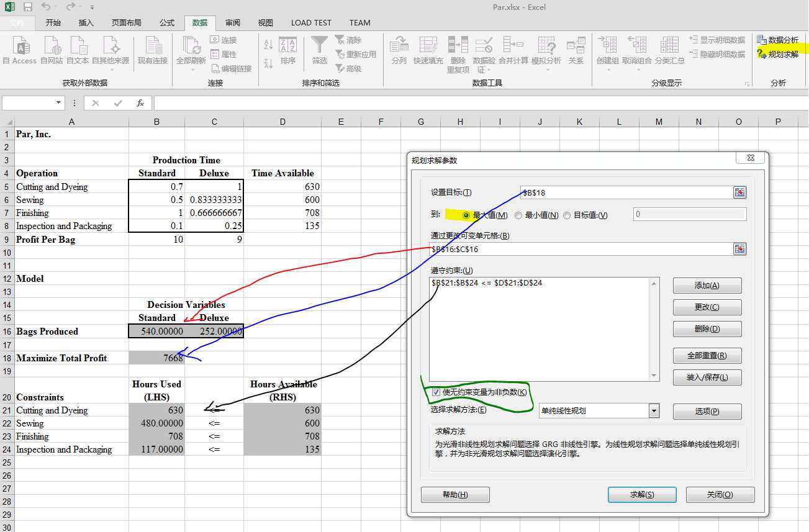Click Flash Fill (快速填充)
The height and width of the screenshot is (532, 809).
click(x=428, y=51)
